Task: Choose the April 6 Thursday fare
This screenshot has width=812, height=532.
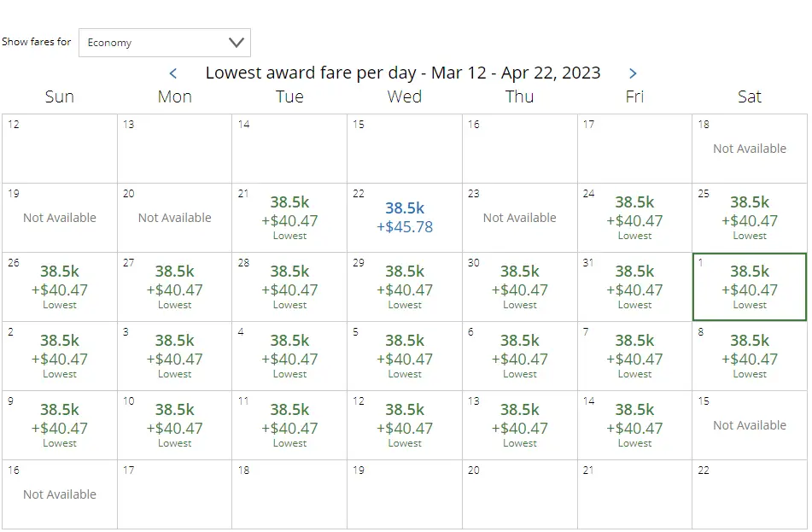Action: click(x=519, y=356)
